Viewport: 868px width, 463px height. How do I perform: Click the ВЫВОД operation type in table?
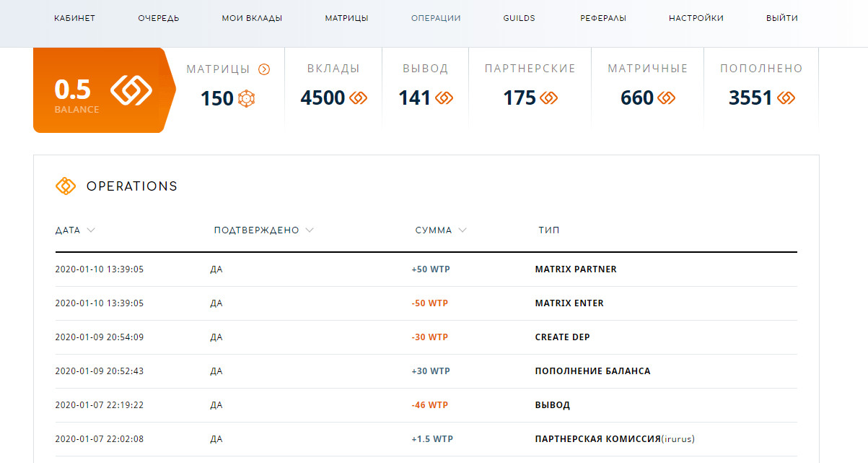552,405
